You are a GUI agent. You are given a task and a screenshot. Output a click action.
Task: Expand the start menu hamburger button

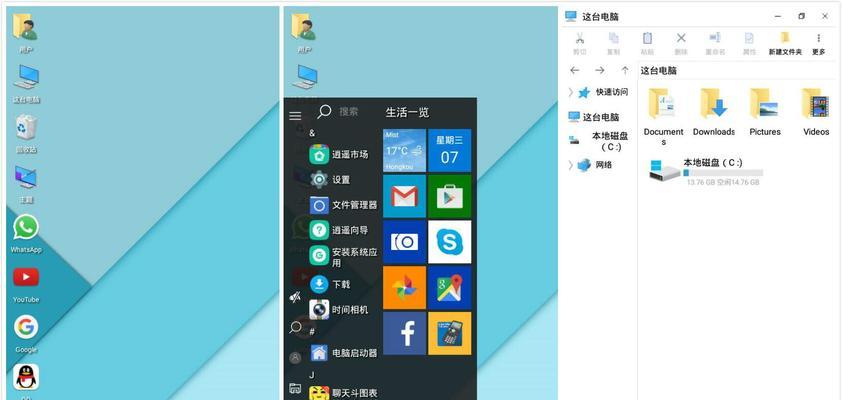click(x=295, y=116)
